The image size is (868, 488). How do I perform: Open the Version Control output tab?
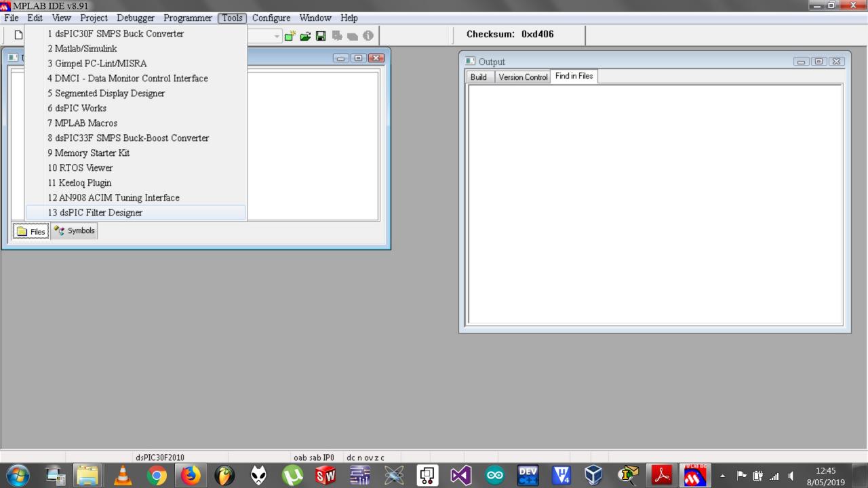[x=523, y=77]
